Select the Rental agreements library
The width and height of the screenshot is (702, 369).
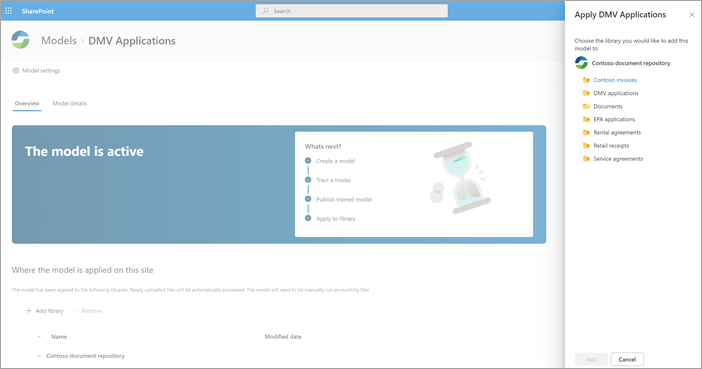coord(617,133)
